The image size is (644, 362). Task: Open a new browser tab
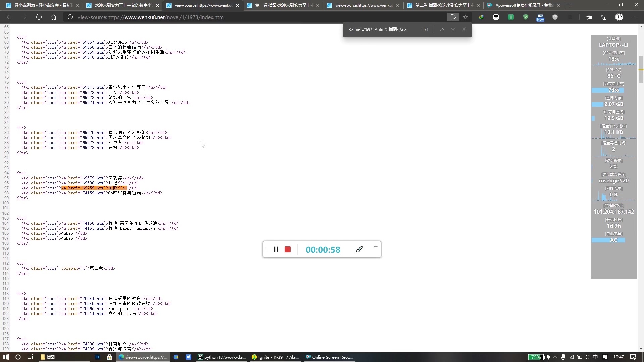click(569, 5)
